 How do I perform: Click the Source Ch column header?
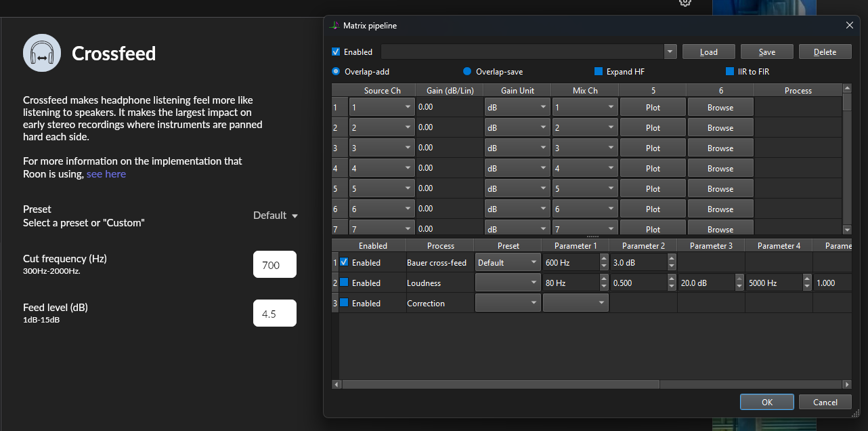click(382, 90)
